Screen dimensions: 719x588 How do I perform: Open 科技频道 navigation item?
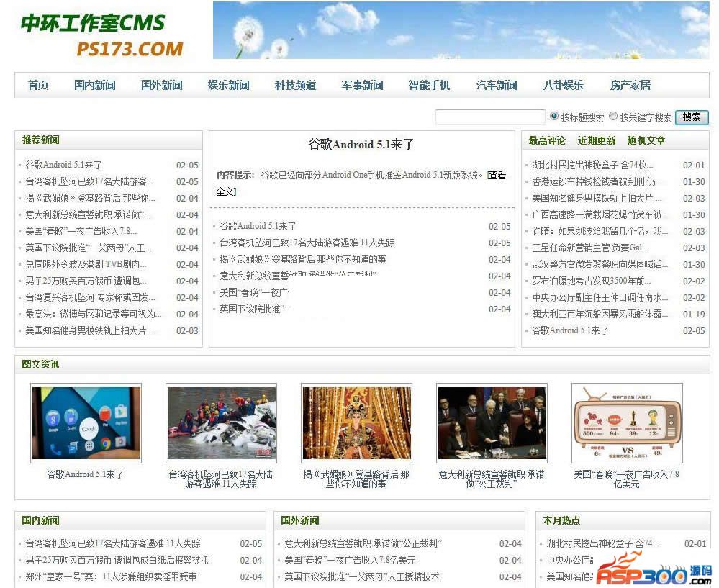[x=295, y=85]
